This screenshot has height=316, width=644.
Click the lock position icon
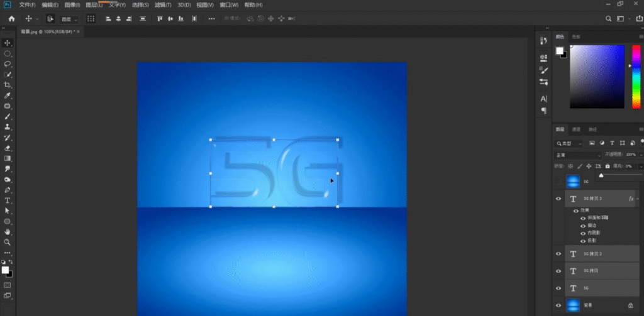pos(589,166)
